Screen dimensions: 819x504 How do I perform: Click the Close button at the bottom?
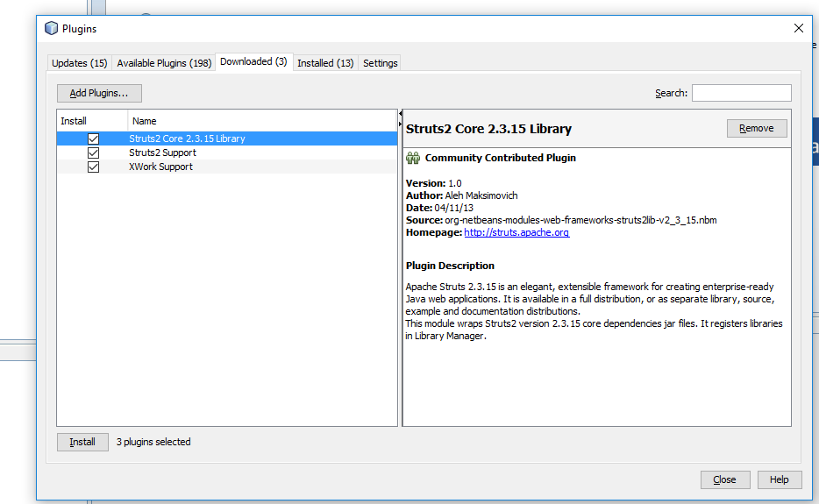(x=725, y=479)
